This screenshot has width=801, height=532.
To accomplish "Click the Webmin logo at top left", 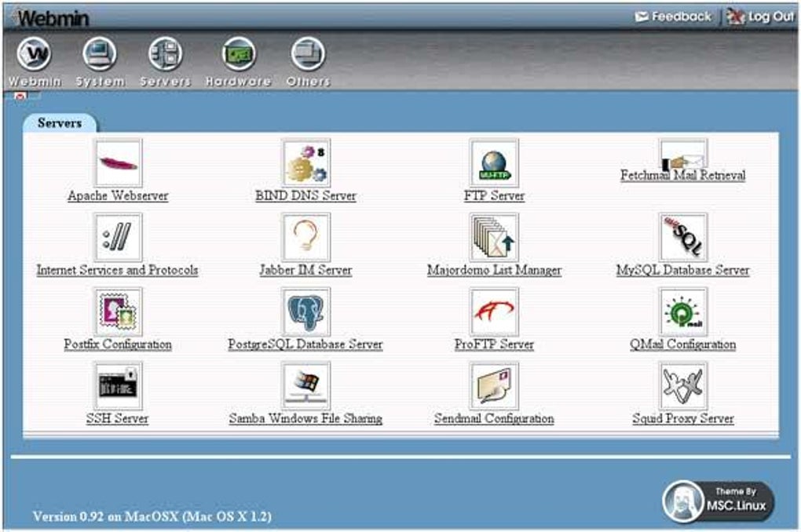I will (51, 19).
